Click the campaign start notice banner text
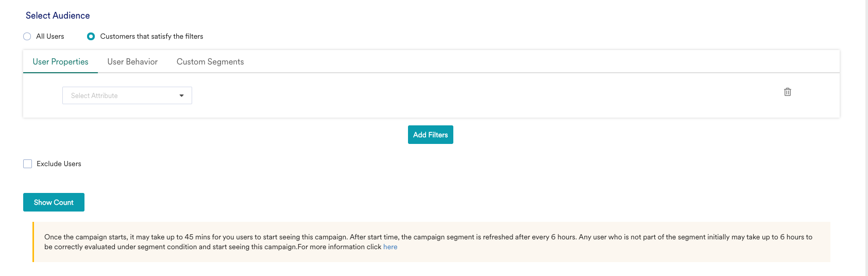 tap(428, 242)
